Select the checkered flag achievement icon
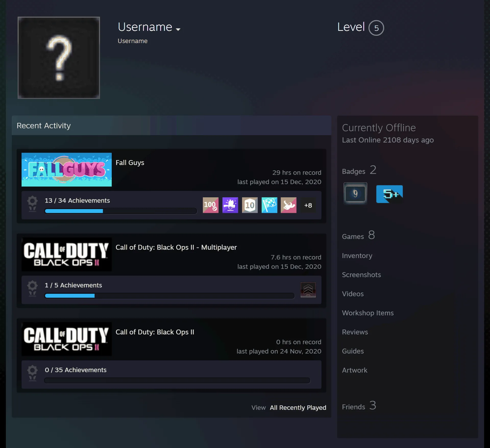 [269, 205]
